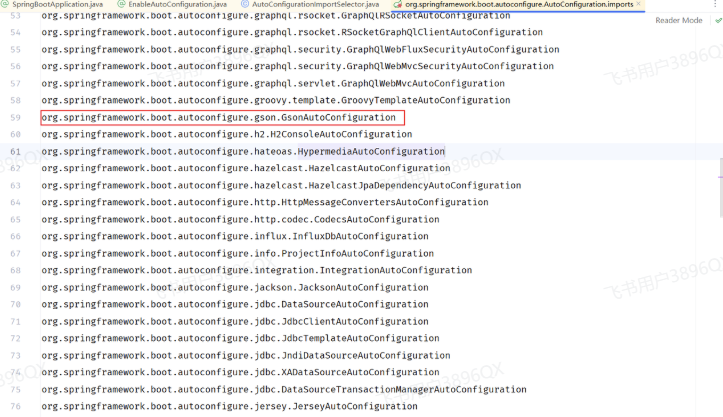The height and width of the screenshot is (417, 723).
Task: Toggle Reader Mode
Action: click(679, 20)
